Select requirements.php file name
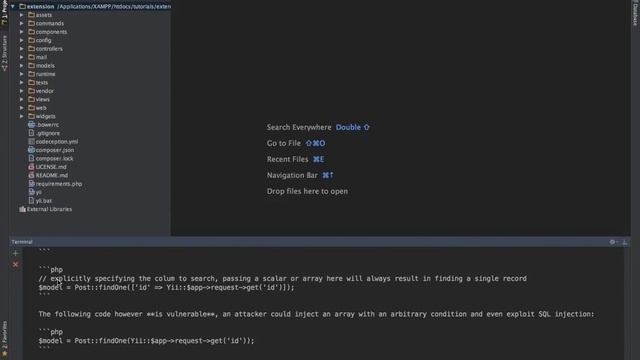Viewport: 640px width, 360px height. [x=59, y=184]
